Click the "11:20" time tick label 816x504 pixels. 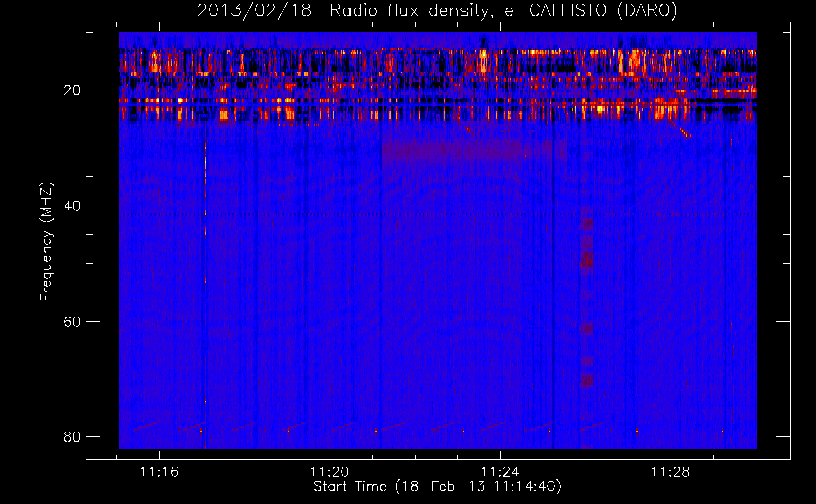329,472
